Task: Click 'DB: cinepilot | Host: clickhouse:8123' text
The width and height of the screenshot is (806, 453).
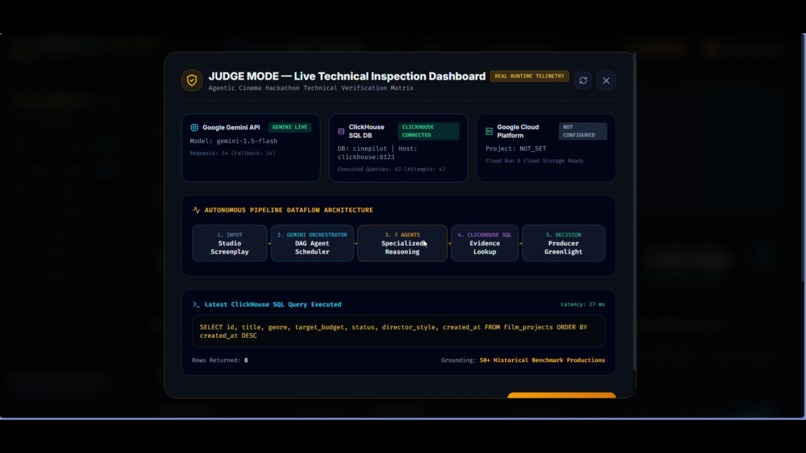Action: coord(377,153)
